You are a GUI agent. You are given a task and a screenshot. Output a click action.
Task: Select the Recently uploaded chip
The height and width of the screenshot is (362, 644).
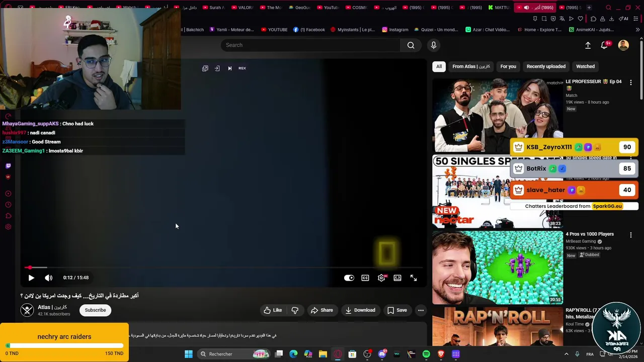(x=546, y=66)
